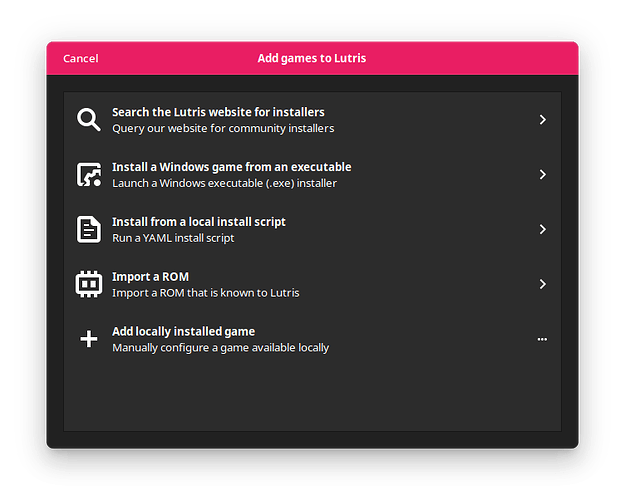
Task: Click the local install script document icon
Action: coord(89,229)
